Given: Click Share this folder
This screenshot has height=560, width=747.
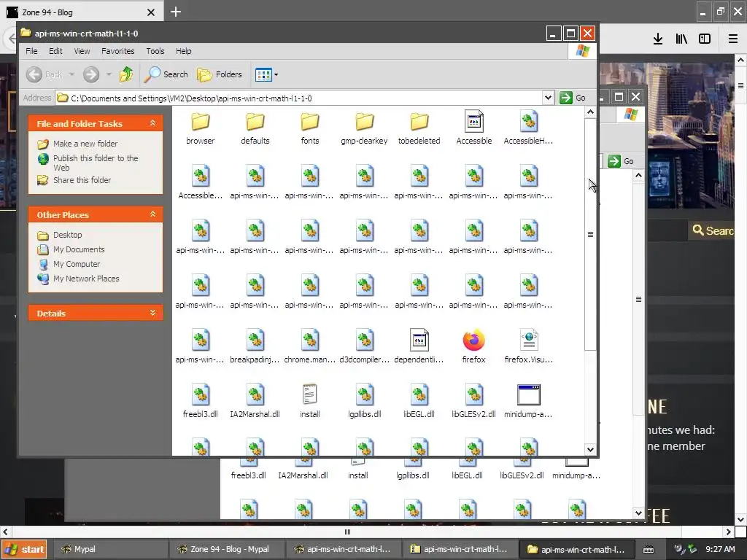Looking at the screenshot, I should point(82,180).
